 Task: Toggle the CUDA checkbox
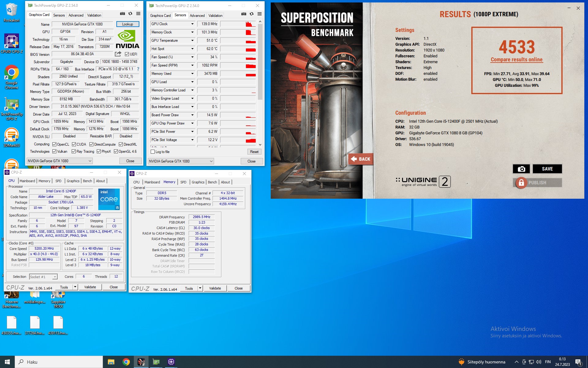point(74,144)
